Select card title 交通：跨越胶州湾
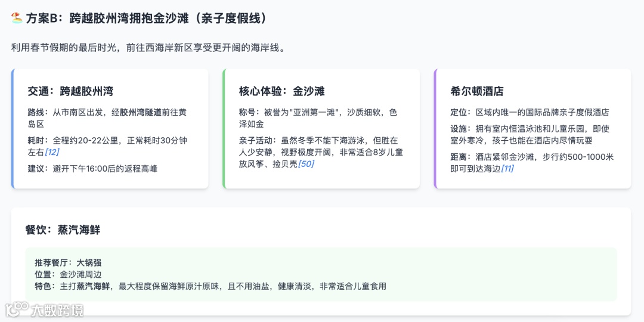 (x=70, y=91)
